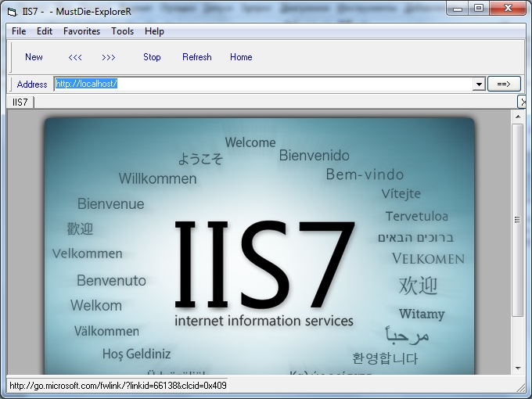Expand the address bar dropdown list
Viewport: 532px width, 399px height.
[479, 84]
